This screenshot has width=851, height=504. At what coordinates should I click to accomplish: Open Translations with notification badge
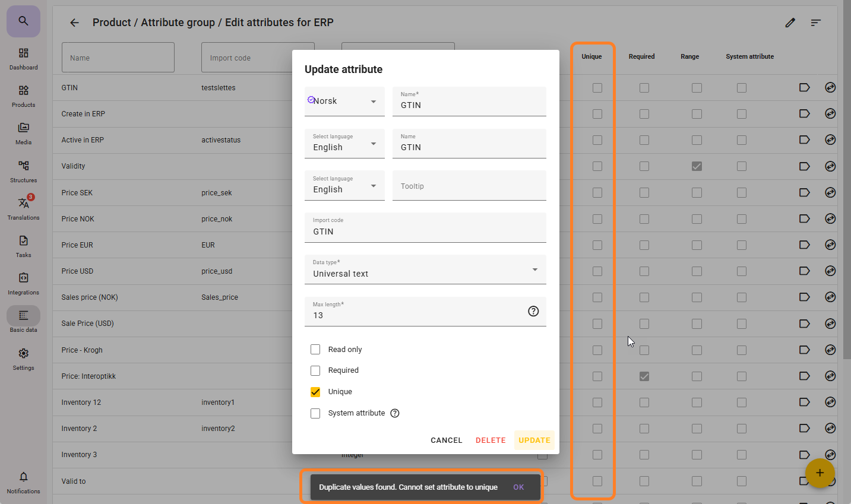[x=23, y=208]
